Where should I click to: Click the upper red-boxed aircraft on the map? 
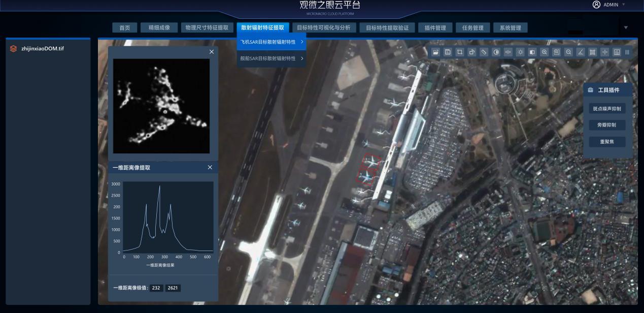(x=372, y=161)
